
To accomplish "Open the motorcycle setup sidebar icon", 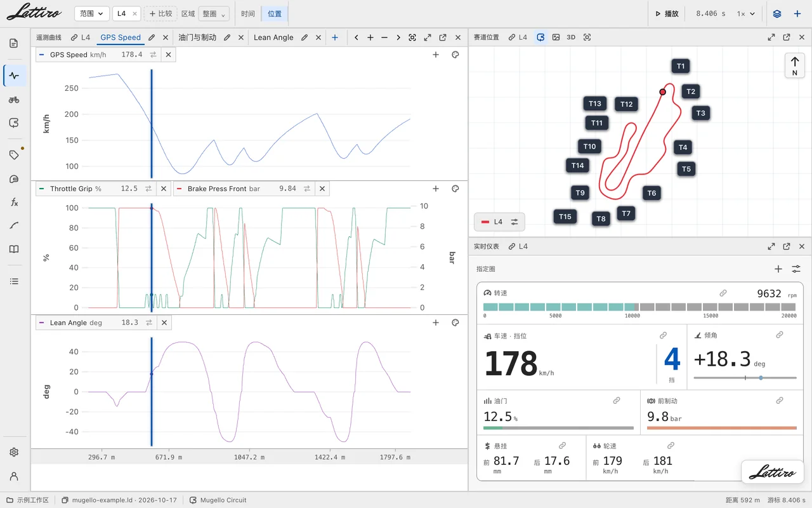I will pos(14,100).
